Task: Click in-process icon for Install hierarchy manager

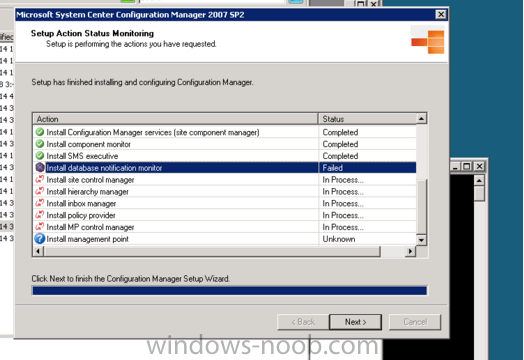Action: coord(40,191)
